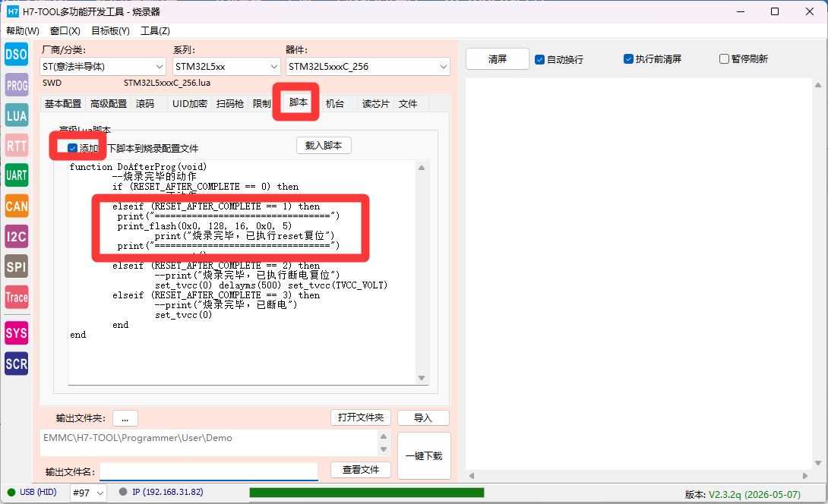The height and width of the screenshot is (504, 828).
Task: Click the 输出文件名 input field
Action: click(x=209, y=472)
